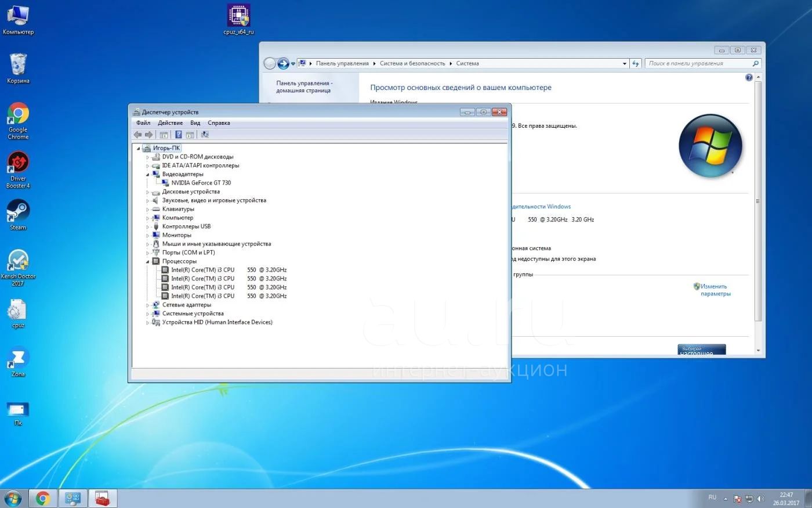
Task: Click RU language indicator on taskbar
Action: (712, 498)
